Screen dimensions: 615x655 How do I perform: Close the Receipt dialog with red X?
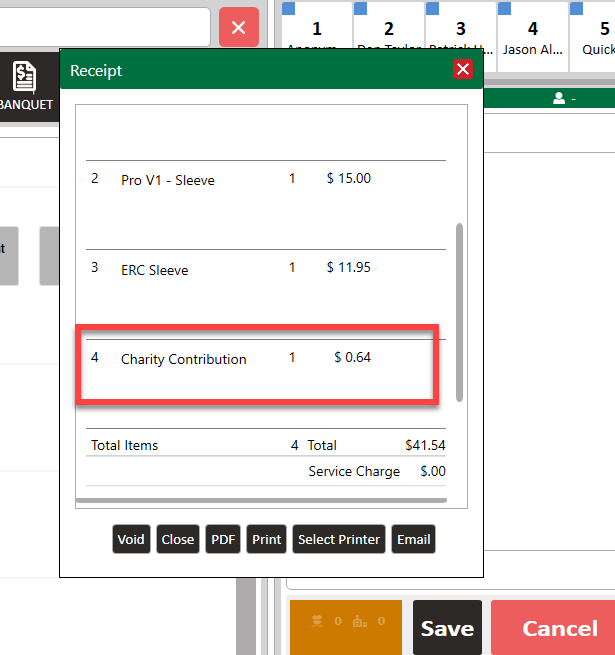[462, 69]
